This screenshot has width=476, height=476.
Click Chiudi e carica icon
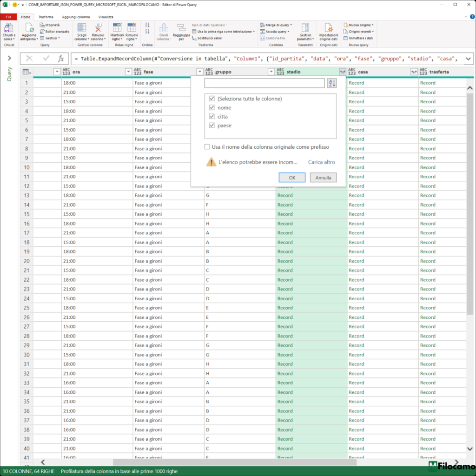click(x=8, y=28)
